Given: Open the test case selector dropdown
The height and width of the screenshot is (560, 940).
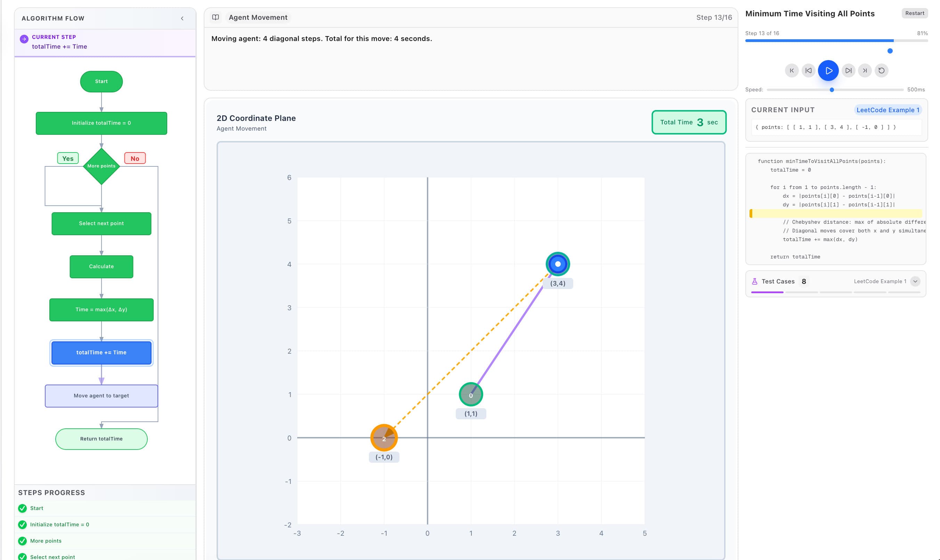Looking at the screenshot, I should tap(915, 281).
